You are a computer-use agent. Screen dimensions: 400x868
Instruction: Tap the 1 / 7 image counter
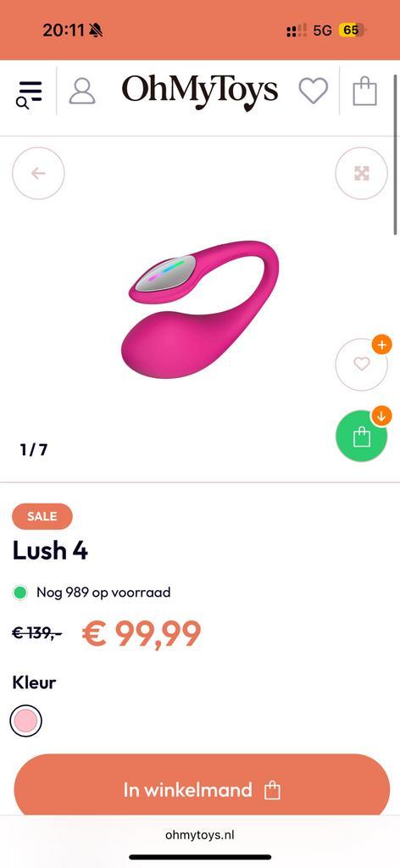tap(34, 449)
